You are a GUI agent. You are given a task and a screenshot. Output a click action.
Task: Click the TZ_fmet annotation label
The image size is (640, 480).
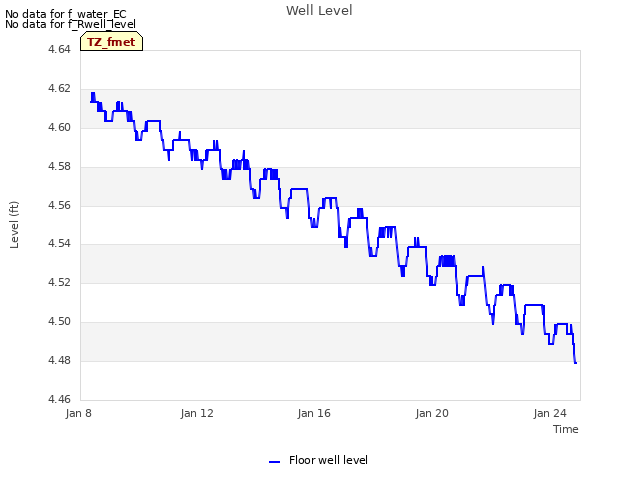[x=111, y=42]
